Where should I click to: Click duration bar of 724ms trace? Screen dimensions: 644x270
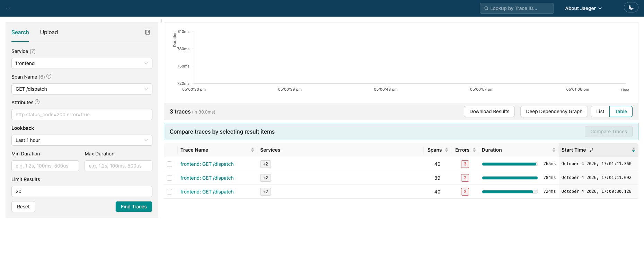pos(510,192)
